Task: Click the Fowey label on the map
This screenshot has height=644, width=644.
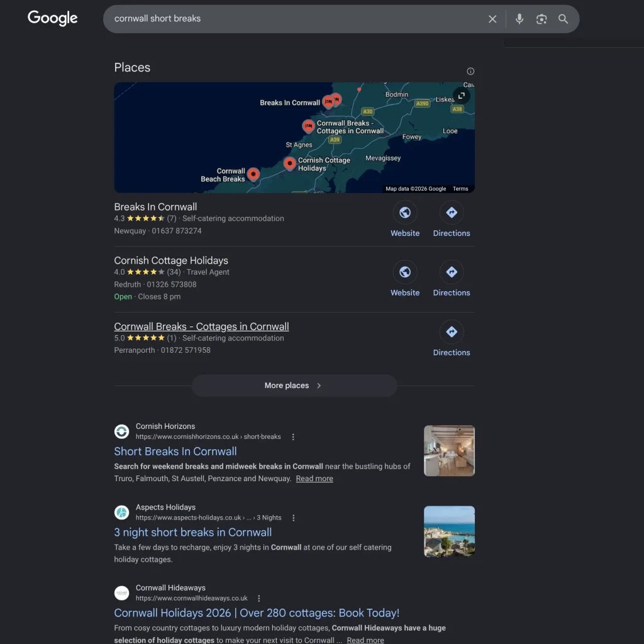Action: click(411, 136)
